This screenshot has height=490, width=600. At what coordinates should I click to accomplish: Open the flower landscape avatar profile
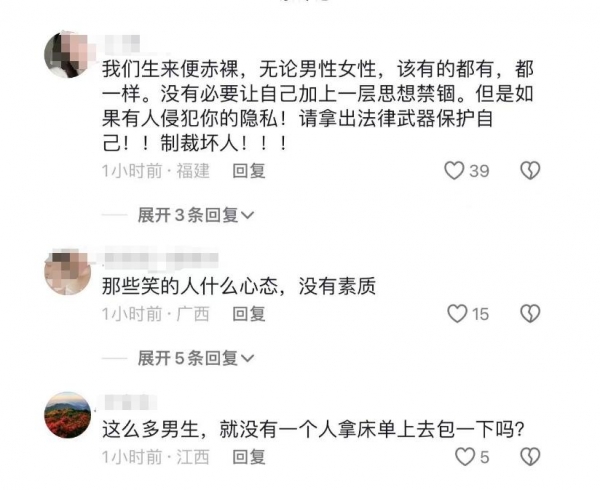[68, 415]
